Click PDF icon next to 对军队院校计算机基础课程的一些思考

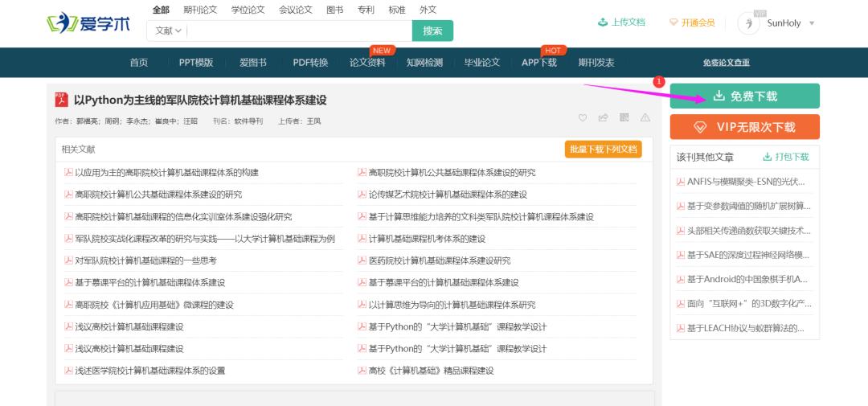click(x=68, y=260)
